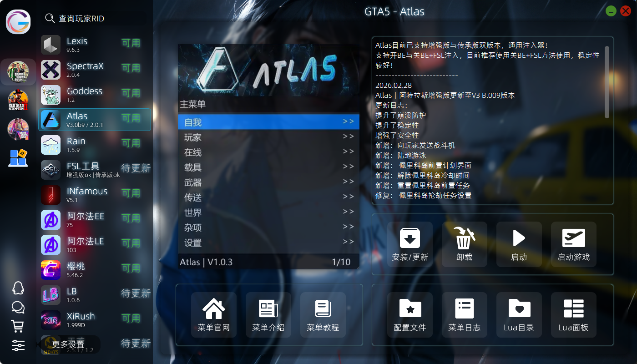
Task: Click the changelog scrollbar
Action: (x=607, y=82)
